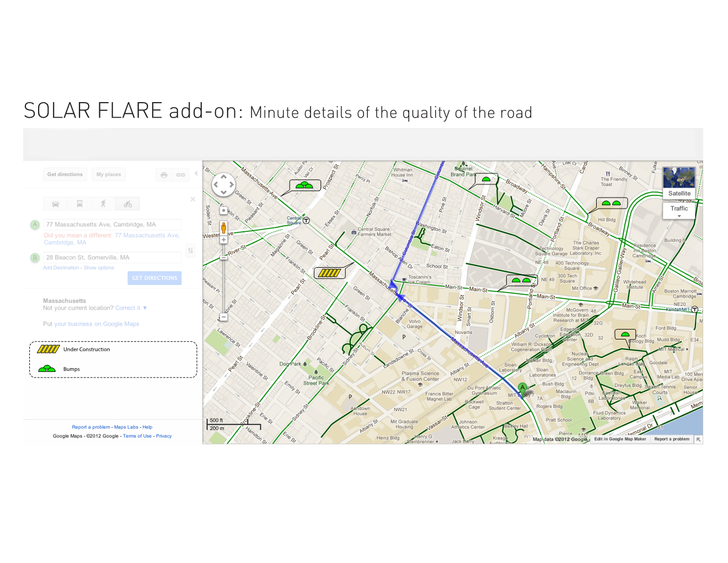Open Maps Labs link
The image size is (728, 563).
tap(126, 427)
